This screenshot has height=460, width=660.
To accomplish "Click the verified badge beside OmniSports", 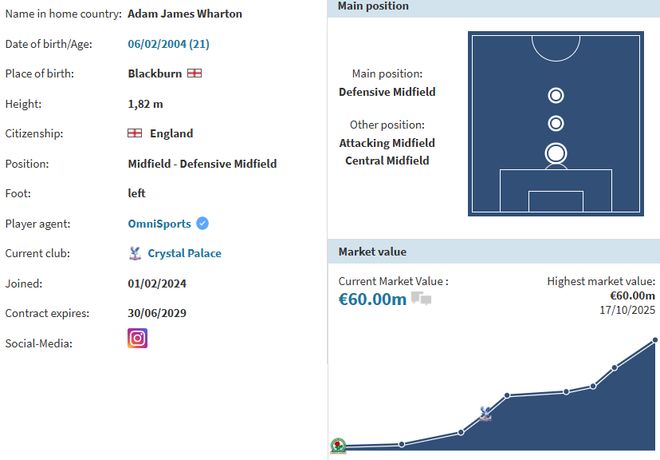I will click(x=202, y=223).
